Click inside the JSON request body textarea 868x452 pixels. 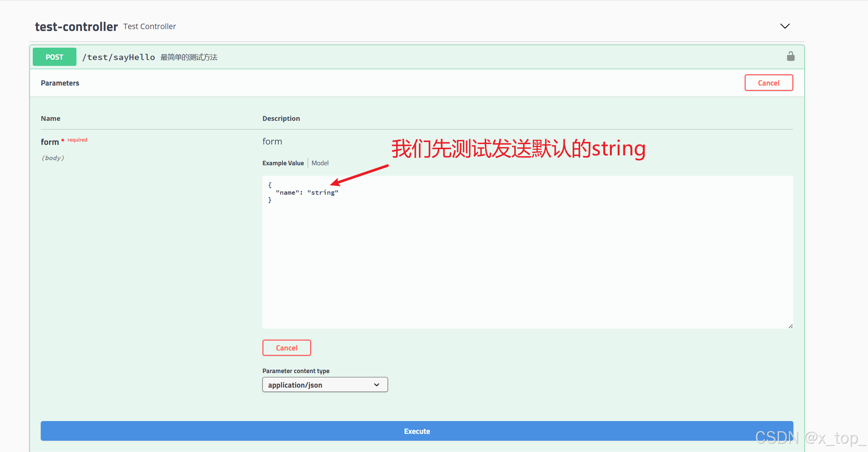click(x=527, y=255)
